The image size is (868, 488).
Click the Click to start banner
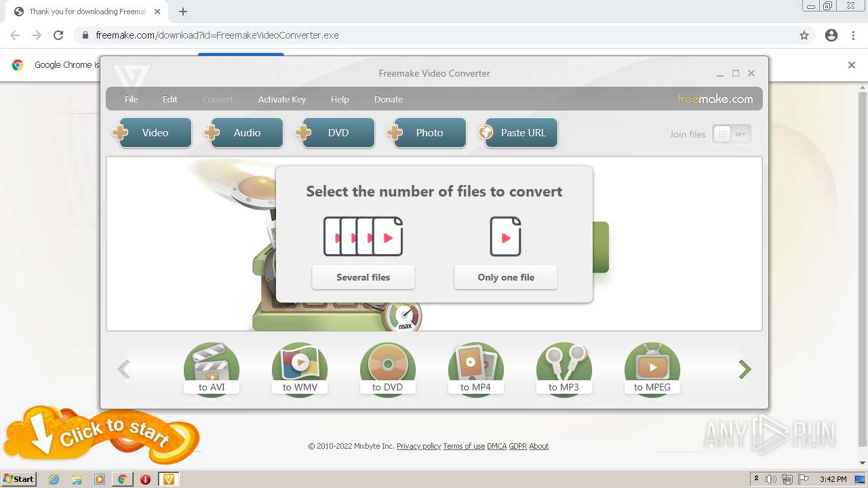pos(102,435)
